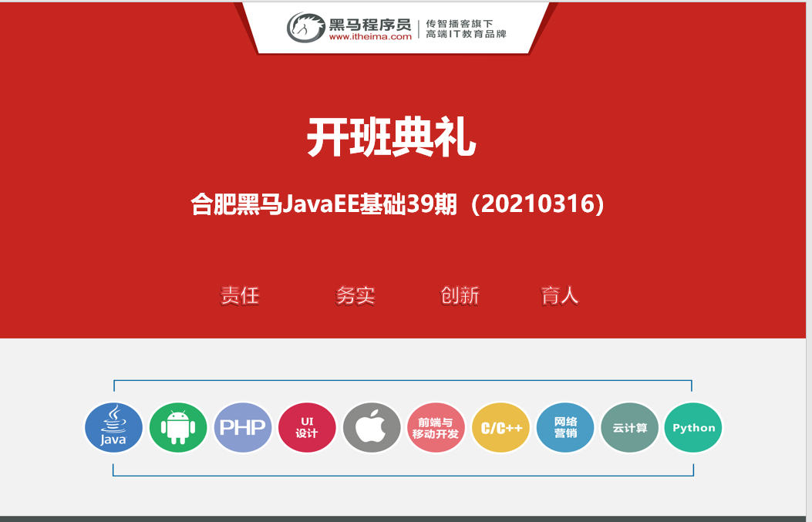Select the 云计算 icon
This screenshot has width=812, height=522.
629,428
